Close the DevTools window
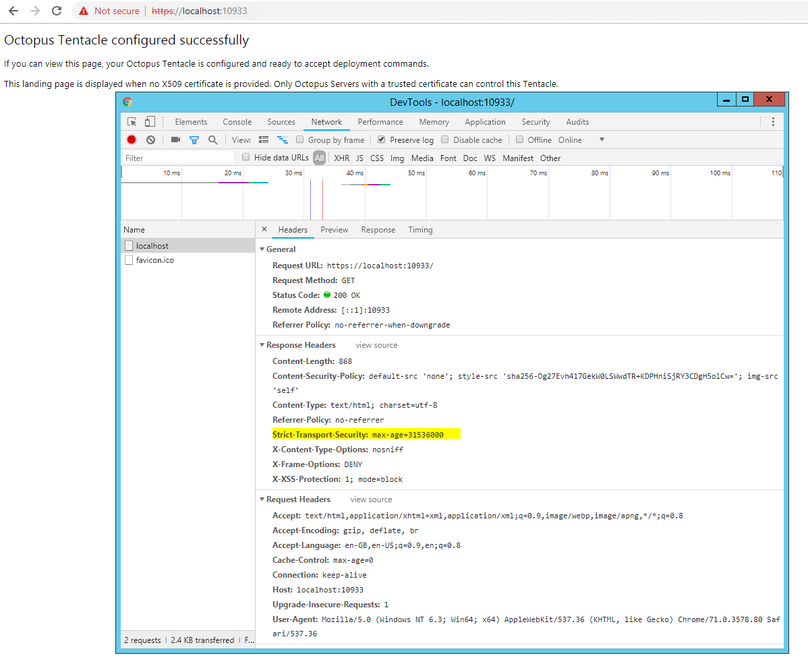Image resolution: width=808 pixels, height=672 pixels. coord(769,99)
